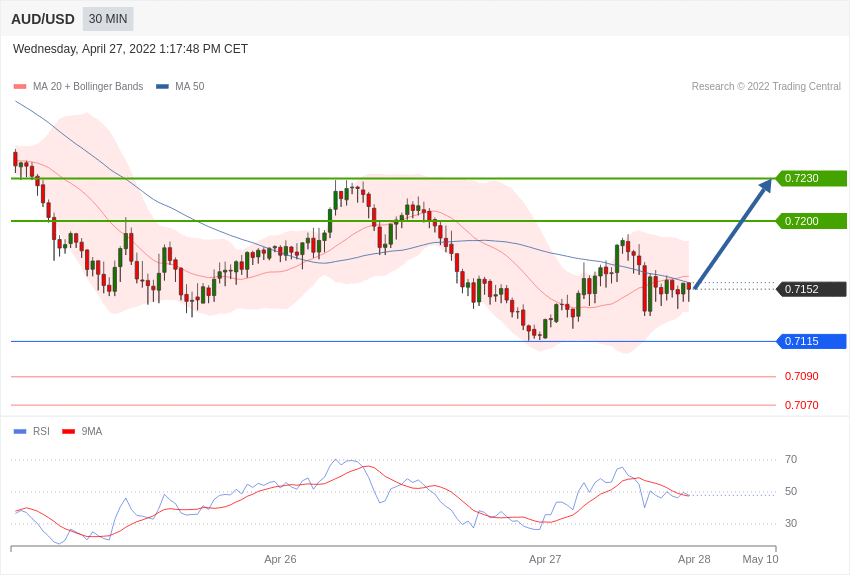The width and height of the screenshot is (850, 576).
Task: Click the Research Trading Central copyright text
Action: pos(766,87)
